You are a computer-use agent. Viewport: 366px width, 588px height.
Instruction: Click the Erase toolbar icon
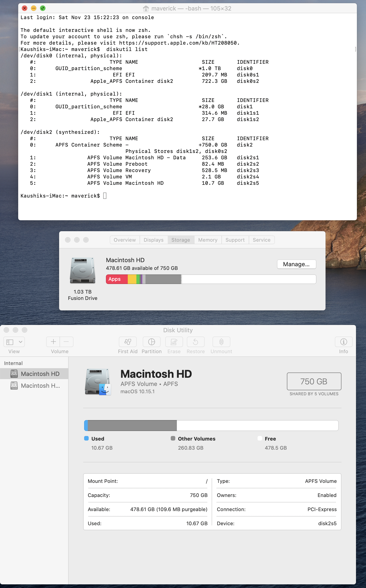click(x=174, y=342)
